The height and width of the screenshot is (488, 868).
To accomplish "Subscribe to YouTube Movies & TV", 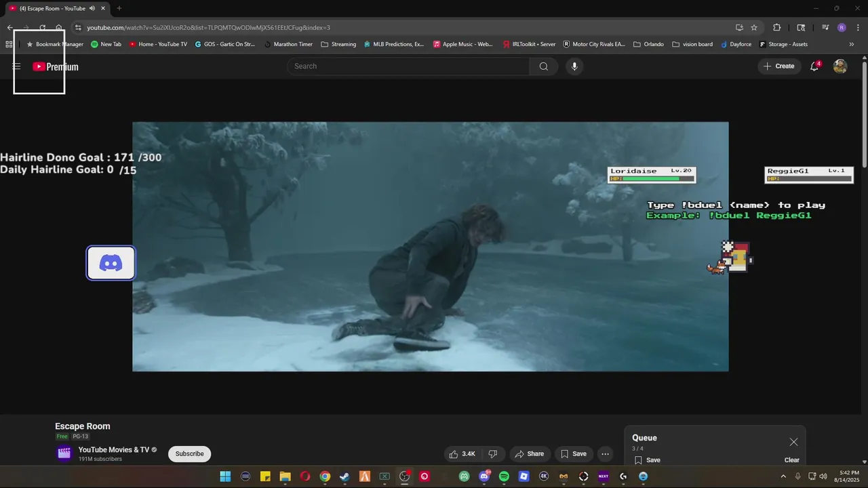I will (x=190, y=454).
